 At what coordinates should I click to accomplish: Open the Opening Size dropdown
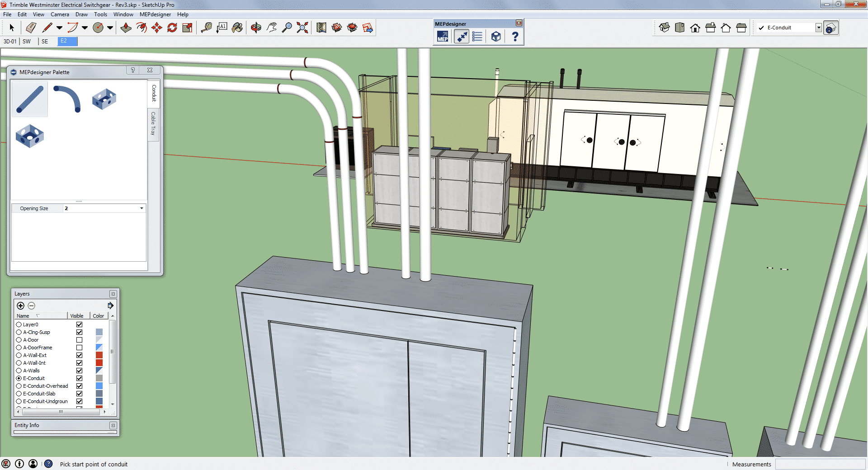pos(142,208)
